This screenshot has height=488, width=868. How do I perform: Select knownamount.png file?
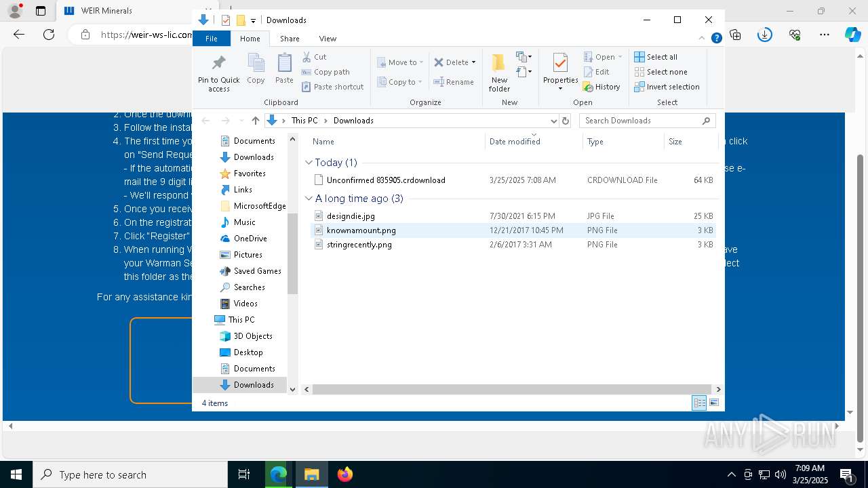click(513, 230)
